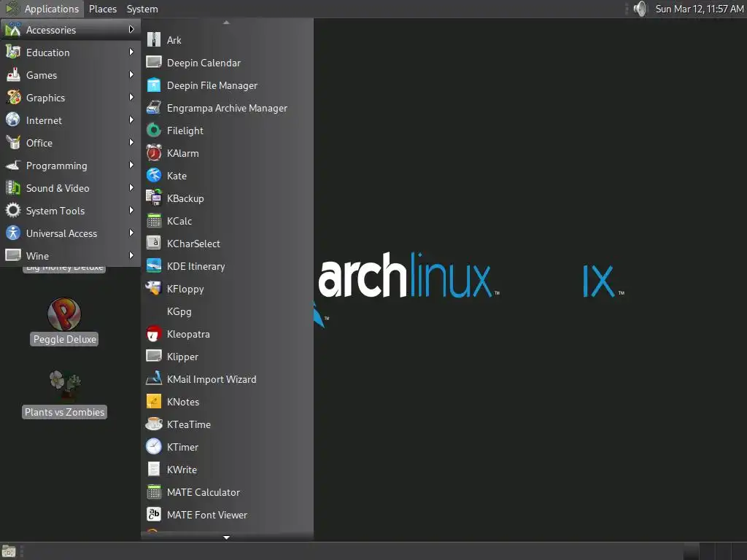Click the KTeaTime teacup icon
747x560 pixels.
tap(153, 424)
